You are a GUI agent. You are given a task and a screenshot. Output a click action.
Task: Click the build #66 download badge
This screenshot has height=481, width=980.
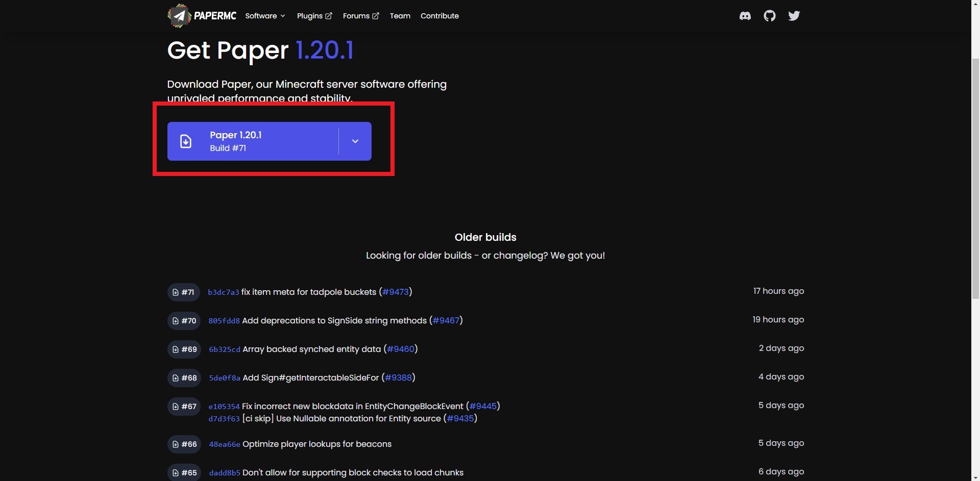[x=184, y=444]
